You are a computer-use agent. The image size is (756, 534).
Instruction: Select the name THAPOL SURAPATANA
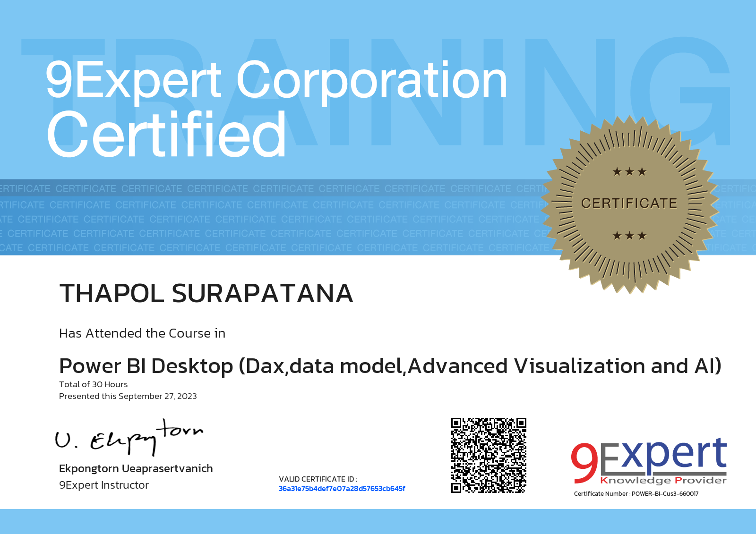point(206,293)
